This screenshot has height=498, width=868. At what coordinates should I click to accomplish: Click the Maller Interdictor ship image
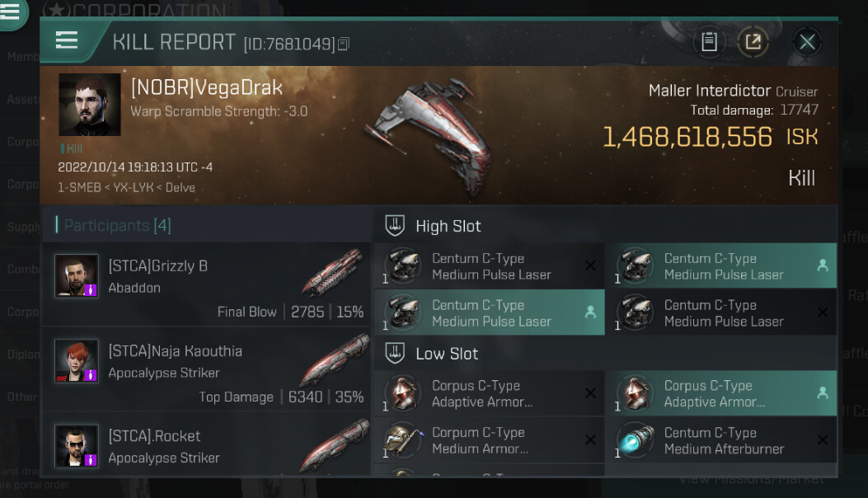[429, 136]
